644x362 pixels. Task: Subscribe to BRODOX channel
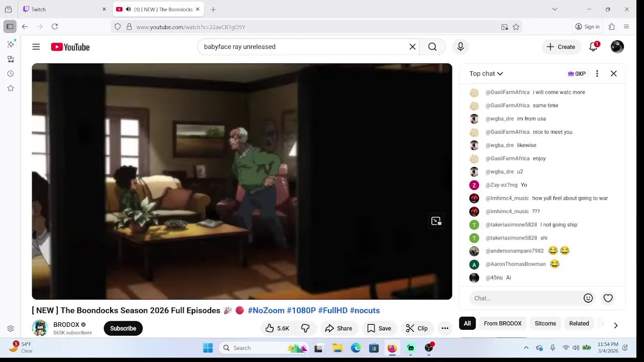click(x=123, y=328)
